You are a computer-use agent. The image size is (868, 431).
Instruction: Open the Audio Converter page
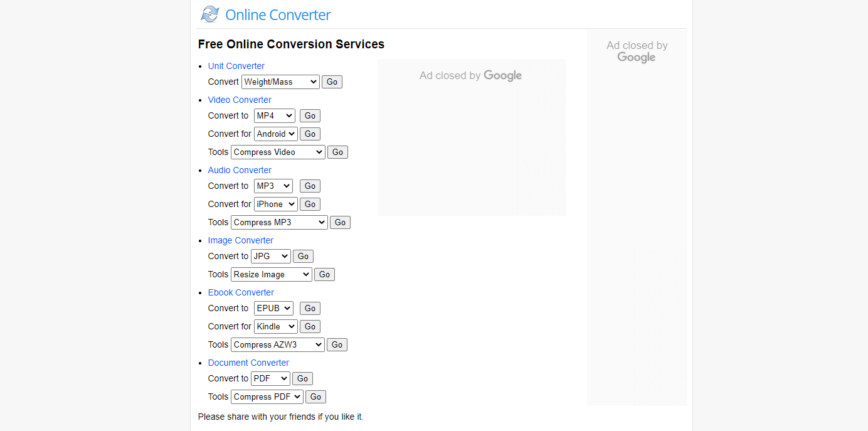coord(239,170)
